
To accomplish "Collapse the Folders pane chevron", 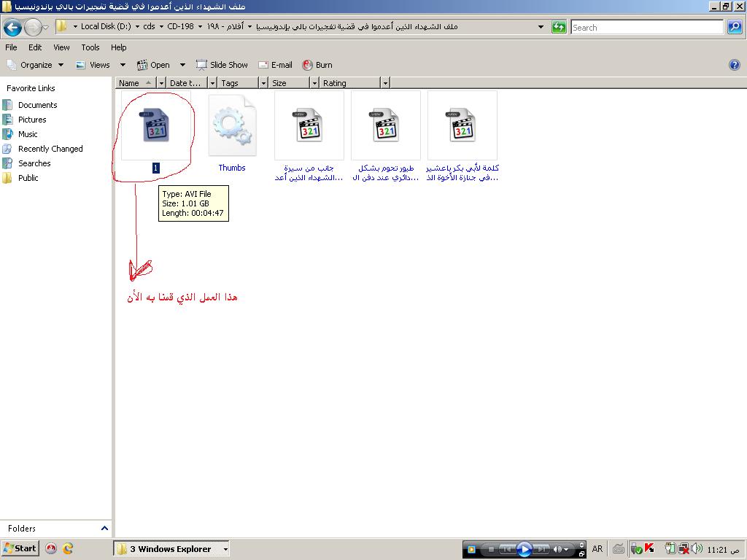I will point(104,529).
